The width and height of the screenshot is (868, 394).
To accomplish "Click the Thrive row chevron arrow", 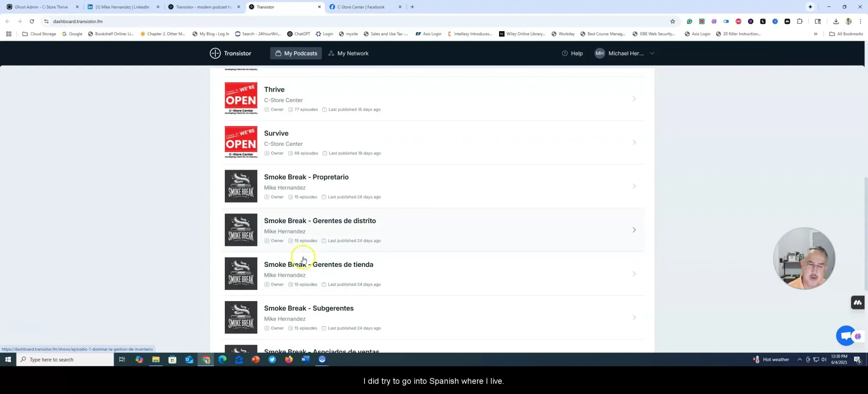I will click(x=634, y=99).
